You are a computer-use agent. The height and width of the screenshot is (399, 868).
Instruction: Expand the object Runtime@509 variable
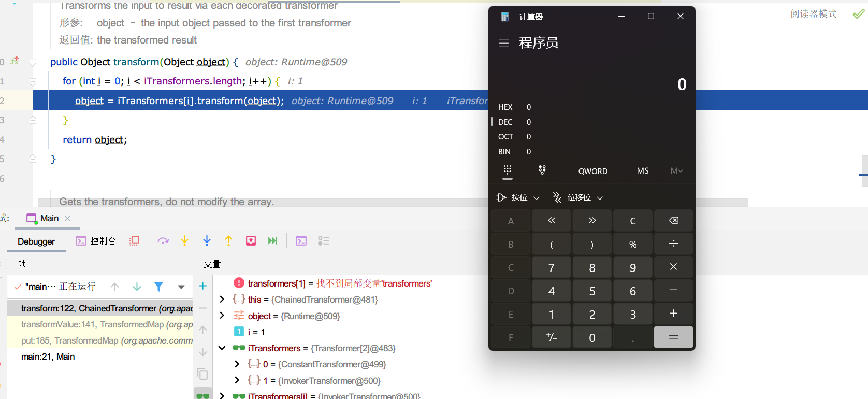(222, 316)
